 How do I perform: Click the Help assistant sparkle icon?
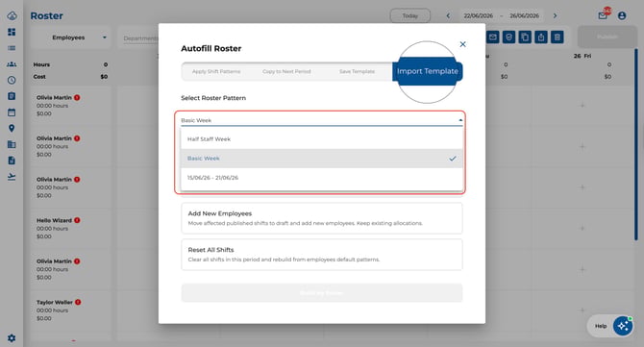(623, 326)
